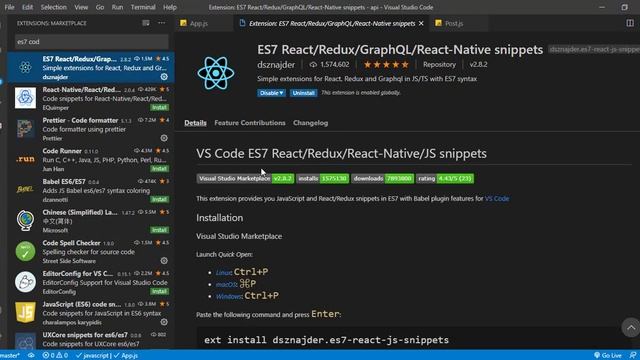This screenshot has height=360, width=640.
Task: Open the Terminal menu
Action: [143, 7]
